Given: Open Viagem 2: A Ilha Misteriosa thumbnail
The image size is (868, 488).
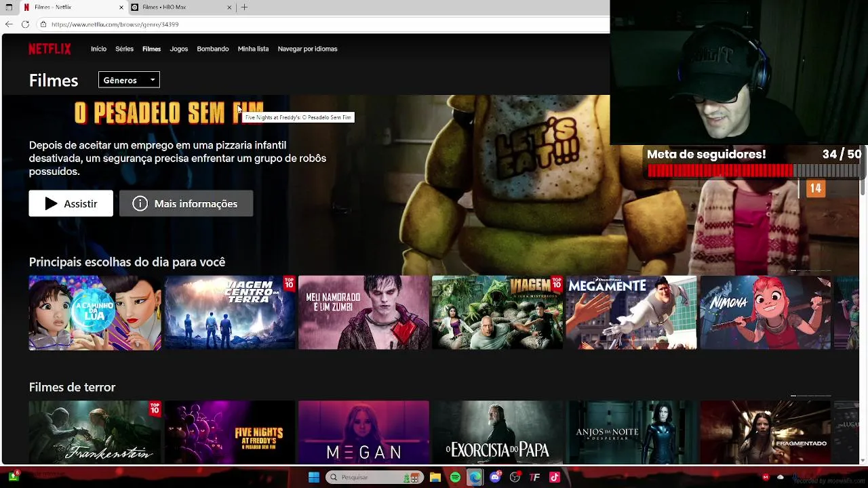Looking at the screenshot, I should coord(498,312).
